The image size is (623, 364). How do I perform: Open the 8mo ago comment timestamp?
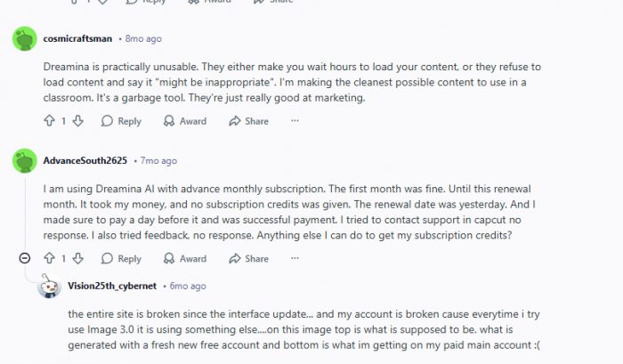[x=143, y=39]
